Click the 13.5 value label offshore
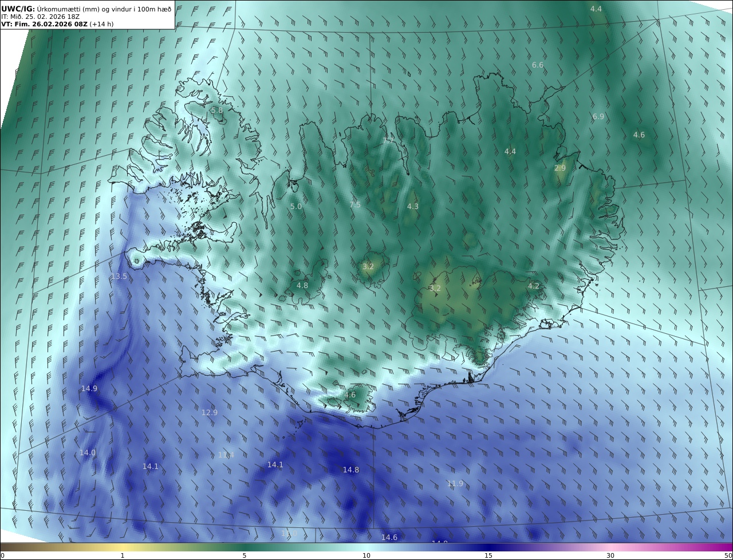Viewport: 733px width, 560px height. (119, 276)
